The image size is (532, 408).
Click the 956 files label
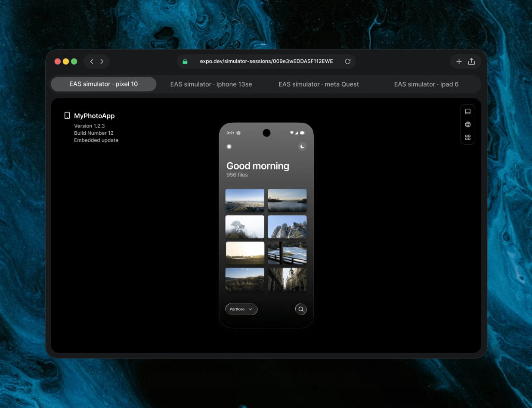coord(237,175)
